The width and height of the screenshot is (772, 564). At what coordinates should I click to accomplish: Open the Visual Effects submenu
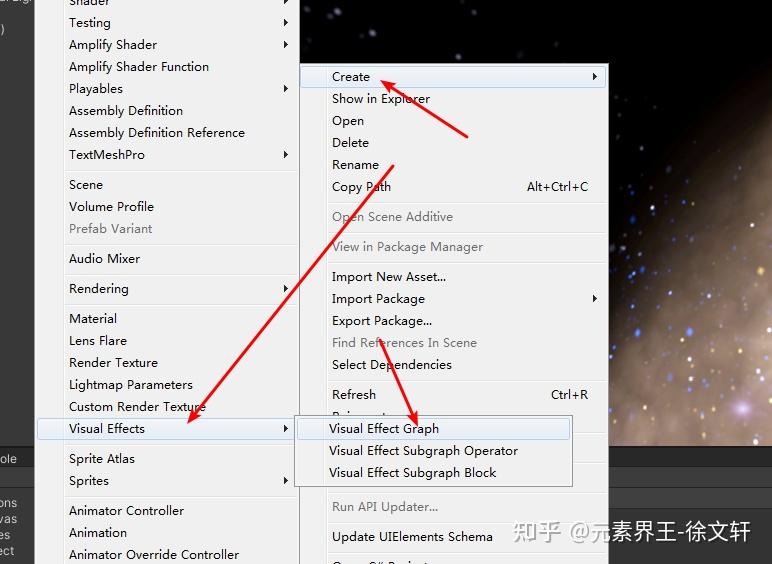pyautogui.click(x=167, y=429)
